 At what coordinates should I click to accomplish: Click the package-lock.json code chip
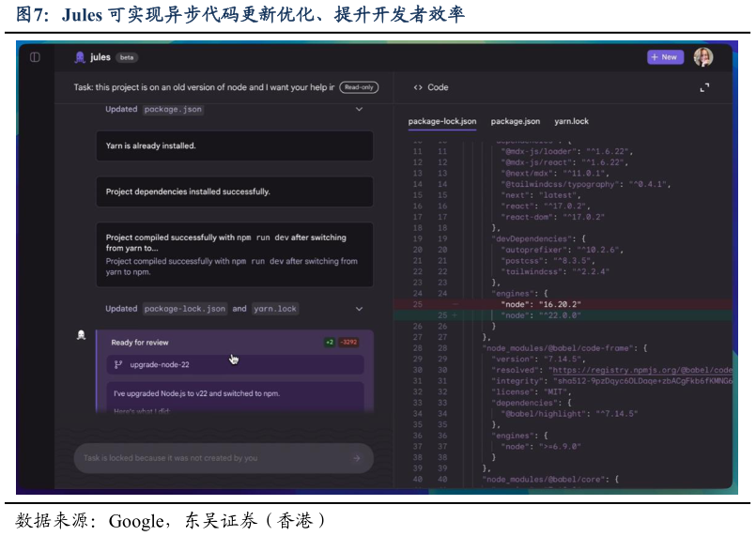pyautogui.click(x=185, y=309)
